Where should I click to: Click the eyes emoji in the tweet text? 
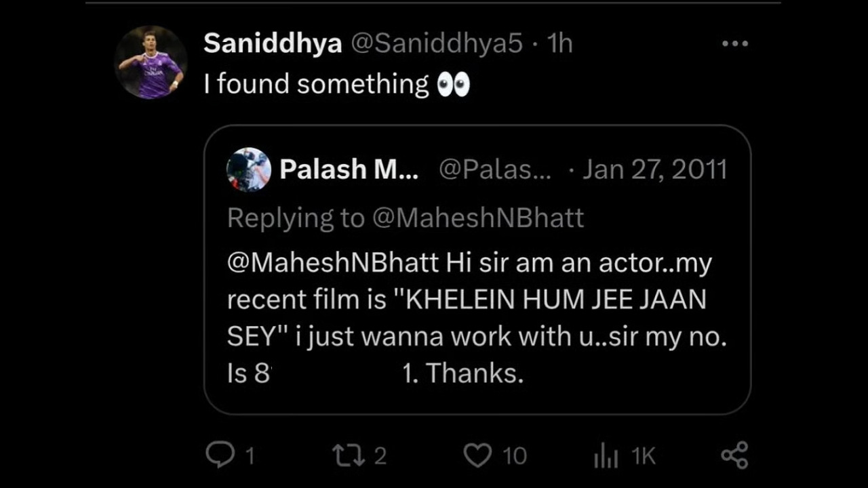[x=453, y=84]
